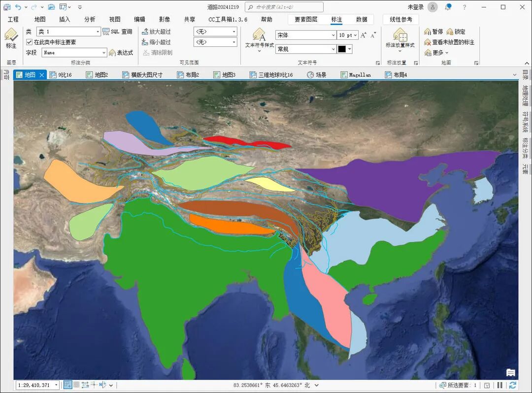Open SQL 查询 for label class
This screenshot has width=532, height=393.
coord(117,32)
